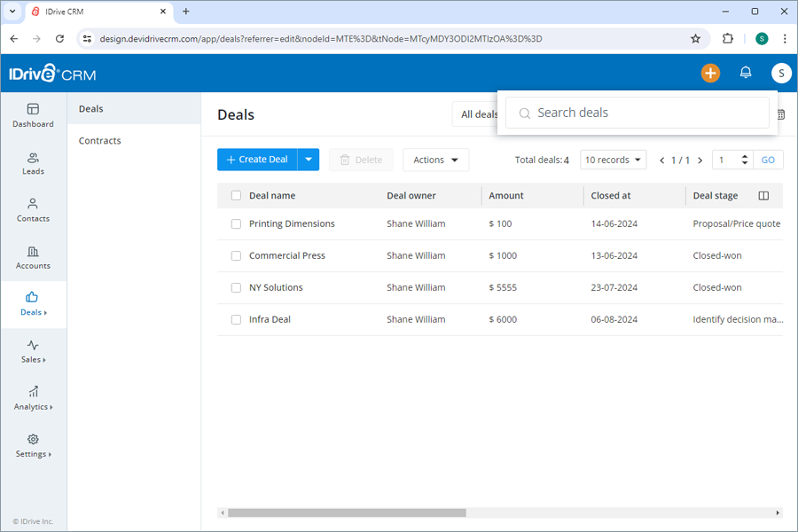Screen dimensions: 798x532
Task: Open the Actions dropdown
Action: click(435, 160)
